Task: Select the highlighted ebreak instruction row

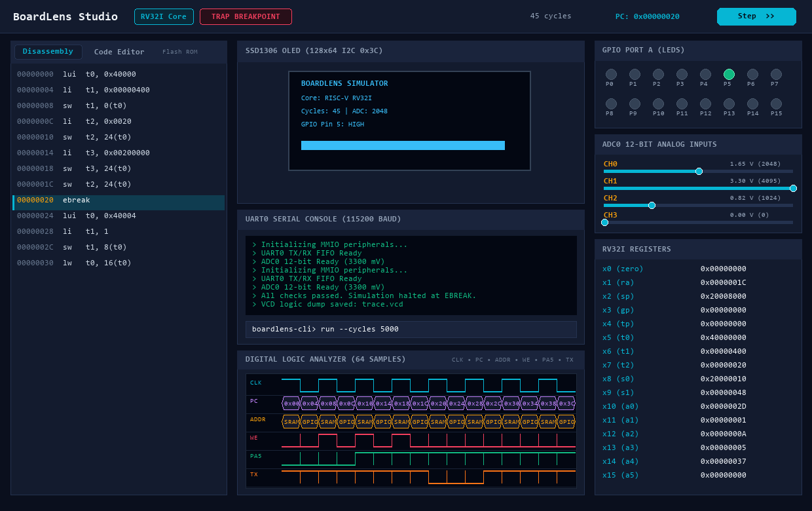Action: pyautogui.click(x=119, y=202)
